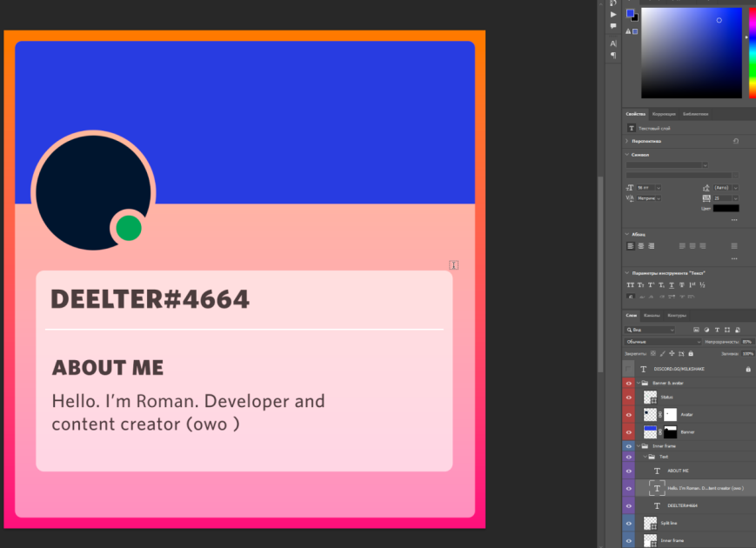Hide the Status layer
The height and width of the screenshot is (548, 756).
(x=628, y=398)
